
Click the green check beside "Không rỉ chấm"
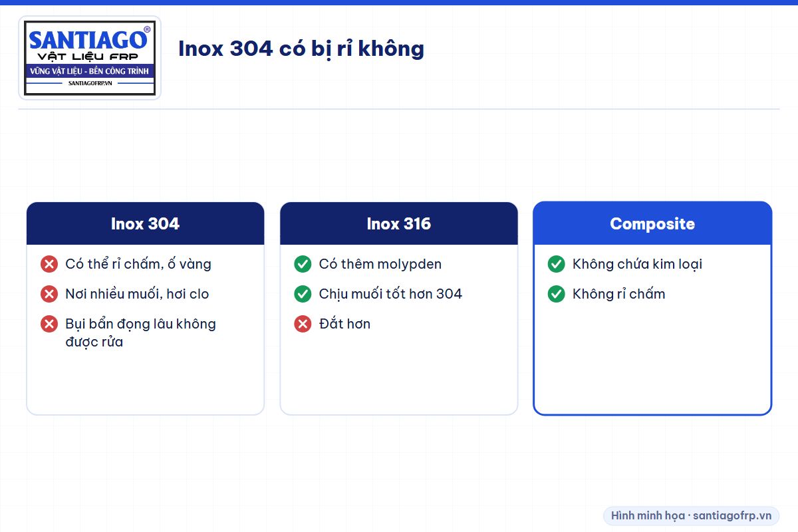click(556, 294)
